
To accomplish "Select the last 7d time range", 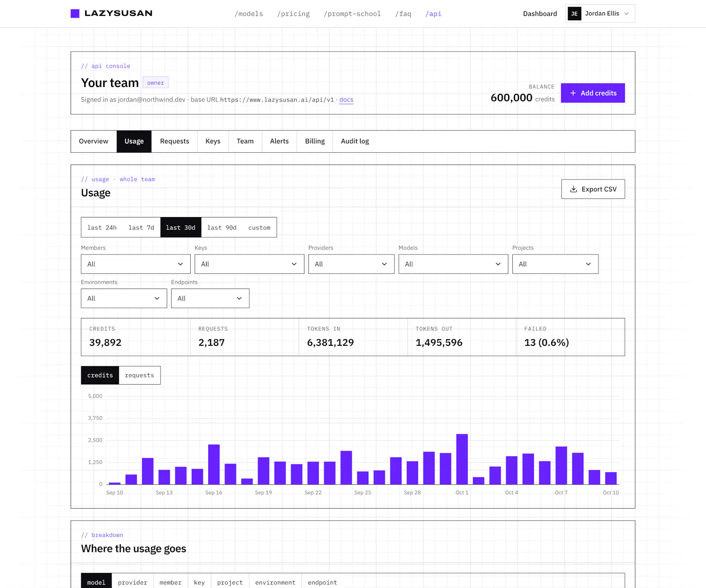I will point(141,228).
